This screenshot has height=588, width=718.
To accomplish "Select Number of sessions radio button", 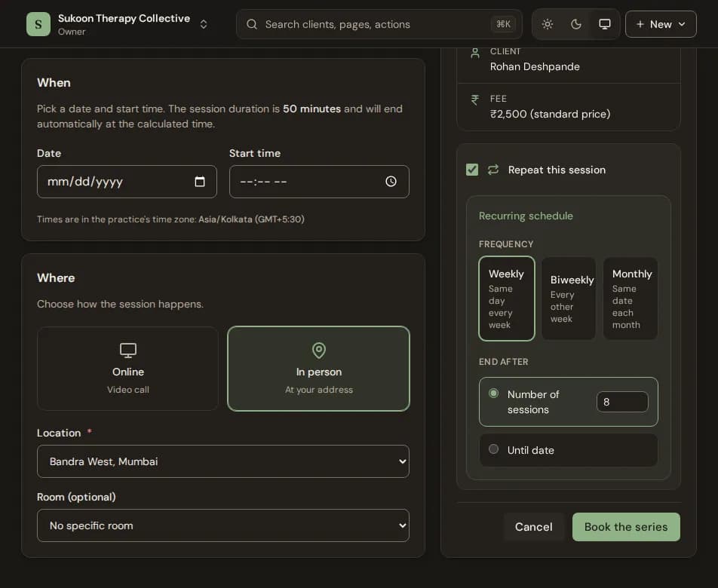I will tap(493, 393).
